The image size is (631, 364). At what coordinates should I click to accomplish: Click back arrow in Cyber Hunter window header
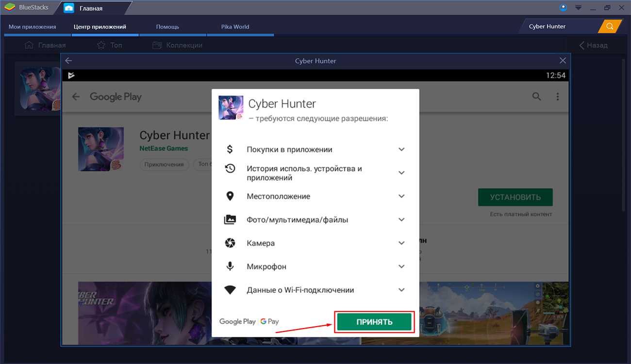(68, 61)
